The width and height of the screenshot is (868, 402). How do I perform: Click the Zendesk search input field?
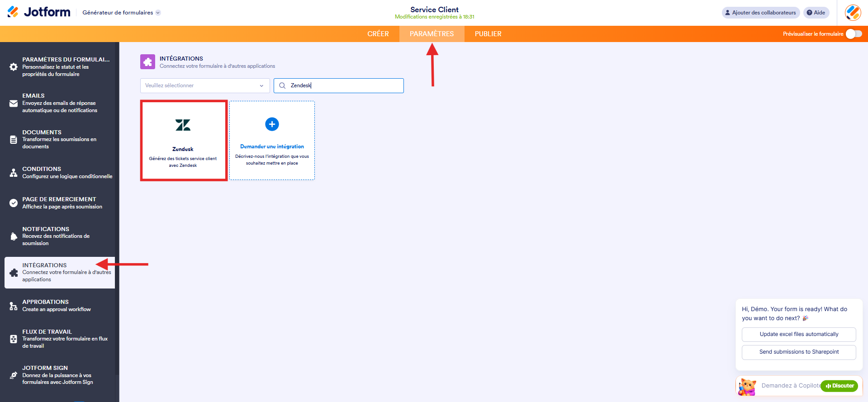tap(339, 85)
